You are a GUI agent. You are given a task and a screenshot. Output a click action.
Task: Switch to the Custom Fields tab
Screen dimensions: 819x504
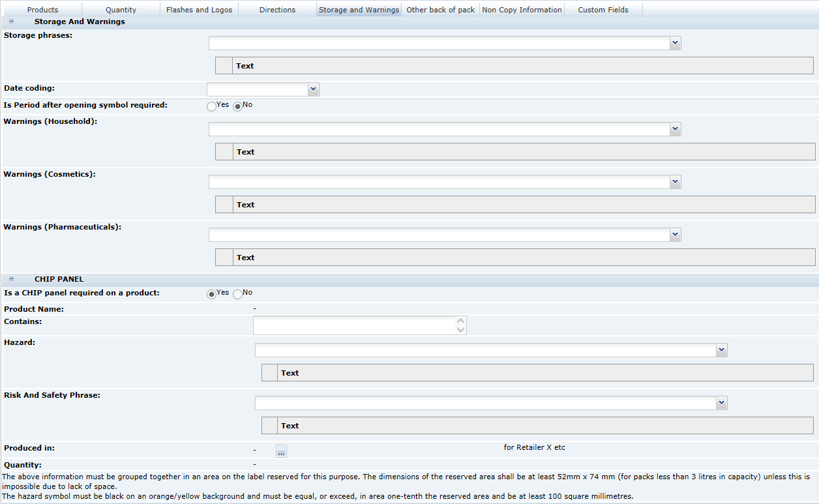pyautogui.click(x=603, y=9)
